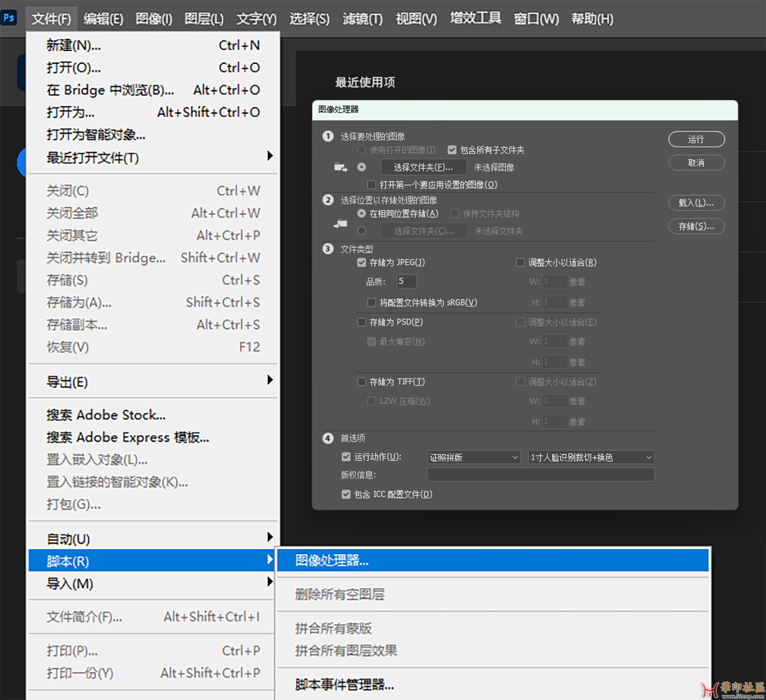Open the 滤镜(T) menu in the menu bar
Screen dimensions: 766x700
tap(362, 19)
